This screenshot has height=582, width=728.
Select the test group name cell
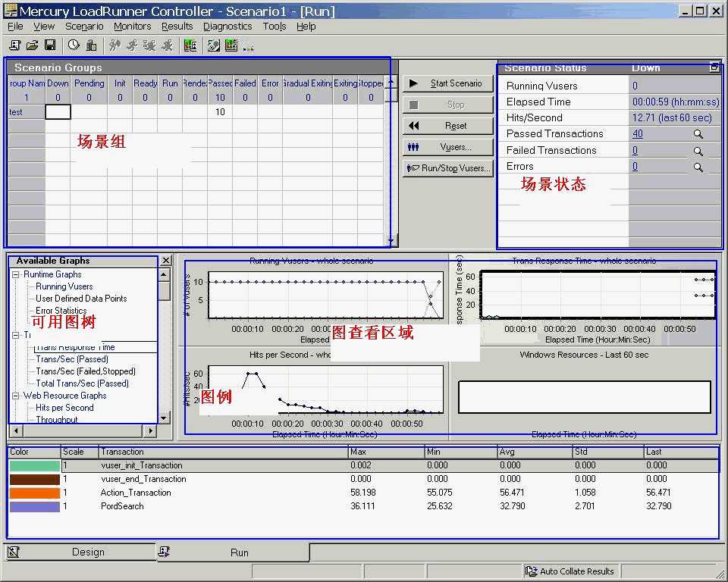point(27,112)
